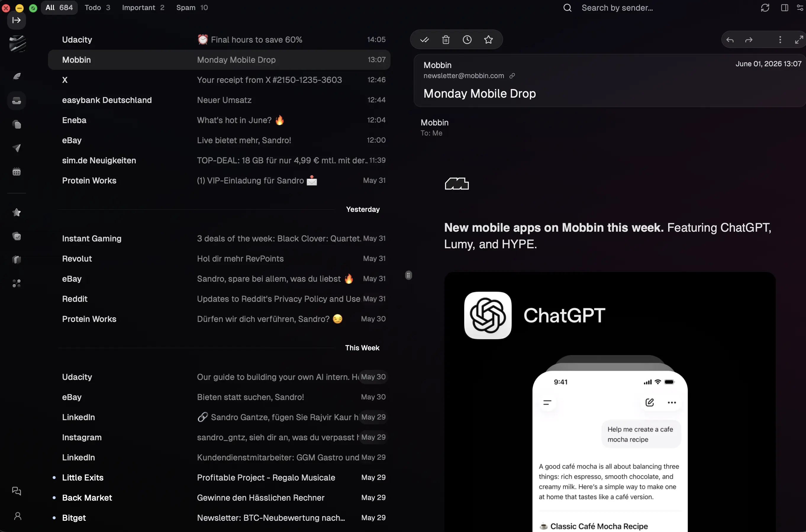806x532 pixels.
Task: Open Udacity email Final hours to save 60%
Action: (x=219, y=40)
